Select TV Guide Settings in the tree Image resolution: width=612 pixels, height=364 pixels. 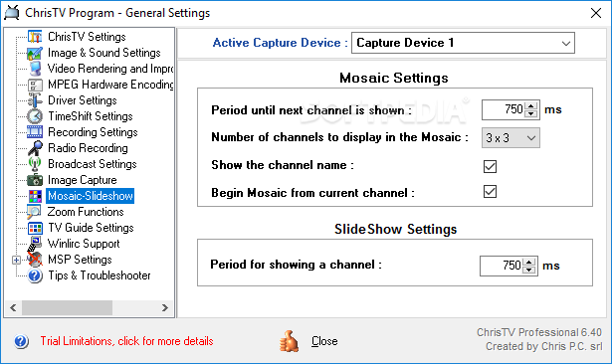click(x=91, y=228)
